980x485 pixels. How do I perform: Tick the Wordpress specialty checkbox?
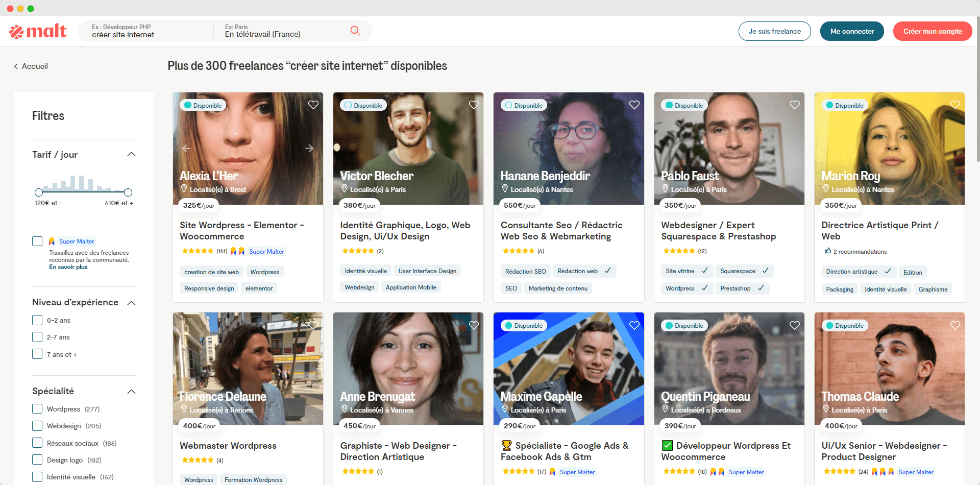[x=37, y=409]
